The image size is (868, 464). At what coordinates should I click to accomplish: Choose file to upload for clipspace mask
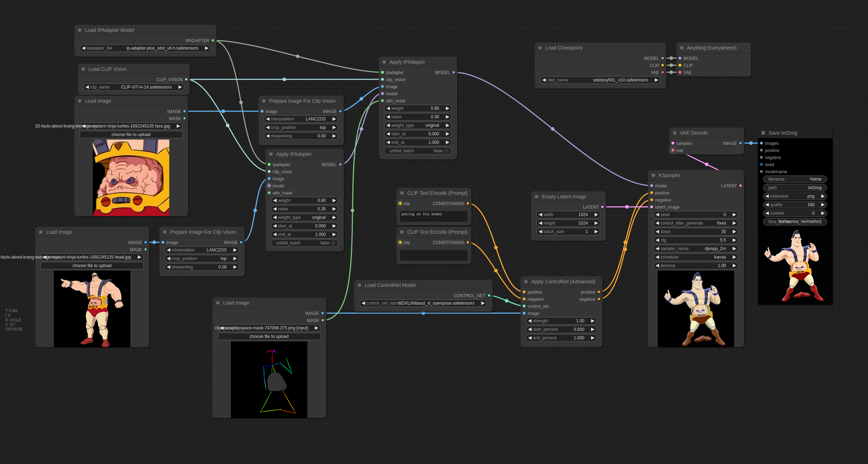(269, 336)
